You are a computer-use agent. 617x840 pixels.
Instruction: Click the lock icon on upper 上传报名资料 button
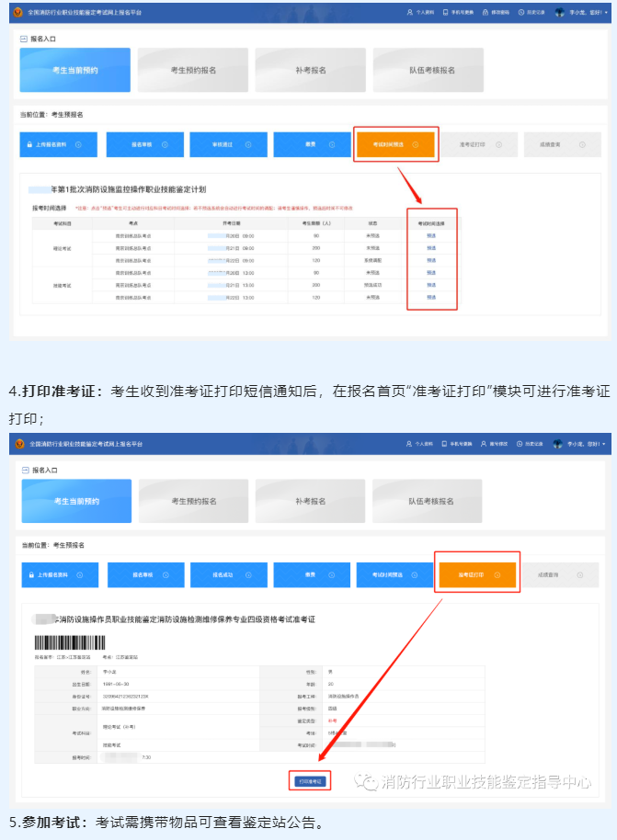point(29,144)
